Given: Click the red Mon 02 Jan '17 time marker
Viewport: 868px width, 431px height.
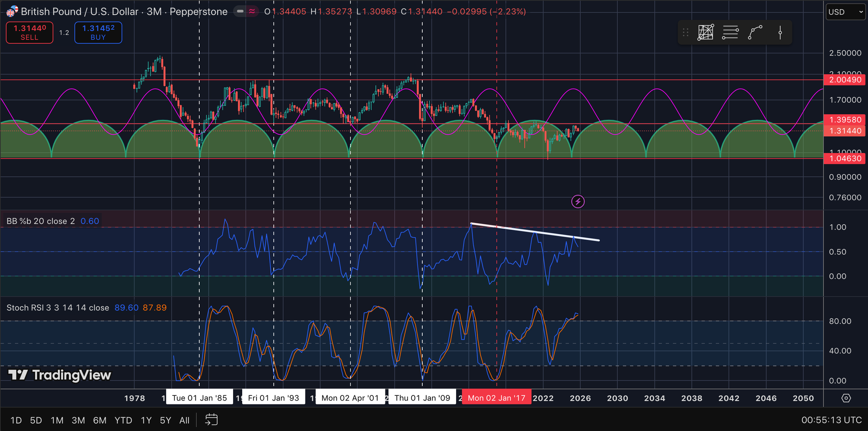Looking at the screenshot, I should 496,398.
